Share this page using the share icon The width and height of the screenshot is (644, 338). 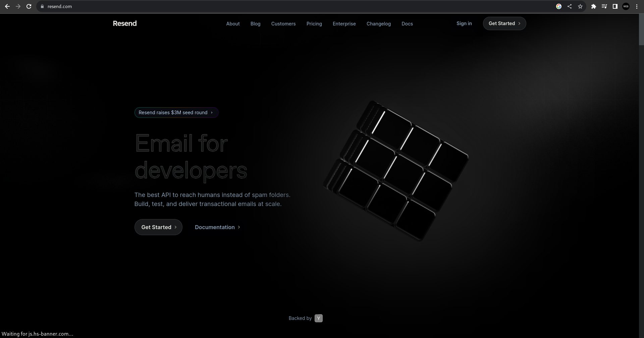570,6
